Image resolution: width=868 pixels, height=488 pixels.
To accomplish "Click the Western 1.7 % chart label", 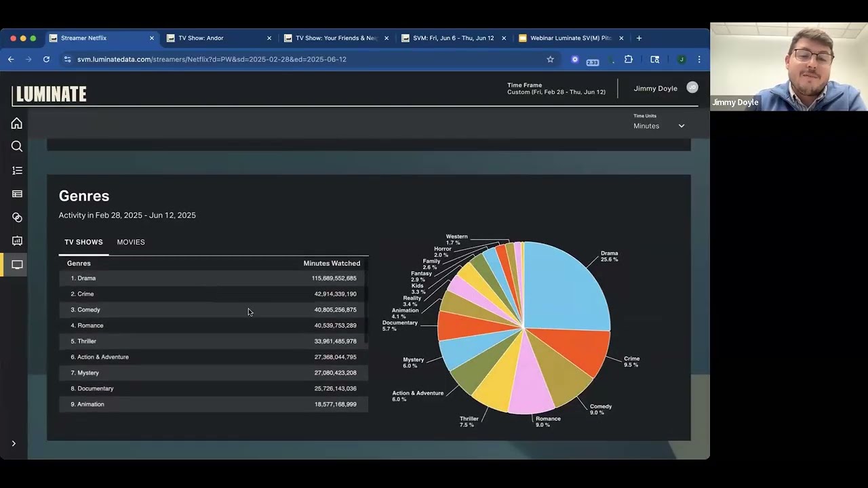I will (456, 239).
